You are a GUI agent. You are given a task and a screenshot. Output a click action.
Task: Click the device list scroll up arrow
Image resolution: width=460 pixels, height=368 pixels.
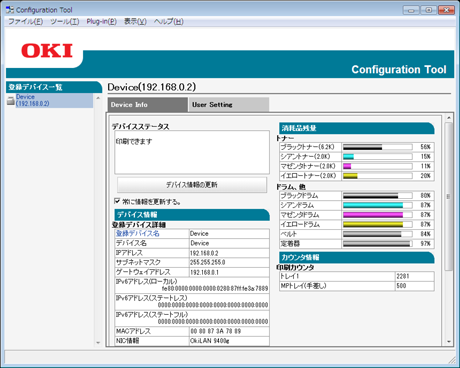(x=98, y=98)
